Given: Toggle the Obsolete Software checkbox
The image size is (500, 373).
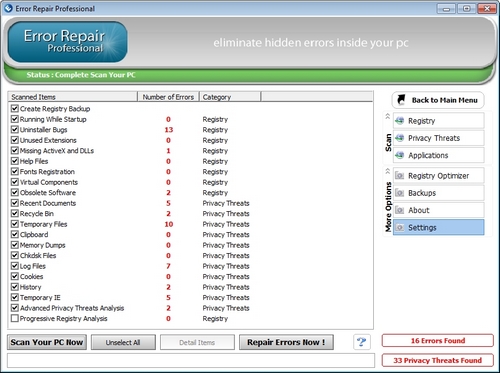Looking at the screenshot, I should coord(14,192).
